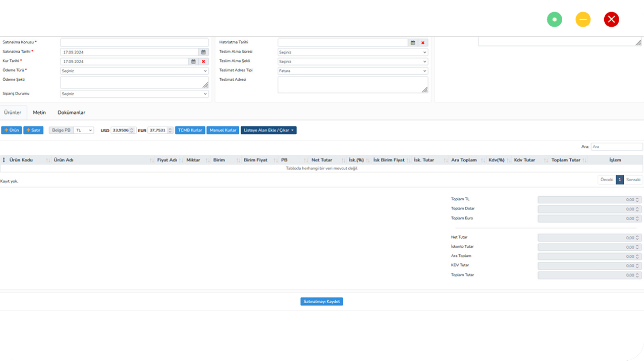Open calendar for Satınalma Tarihi

tap(203, 52)
